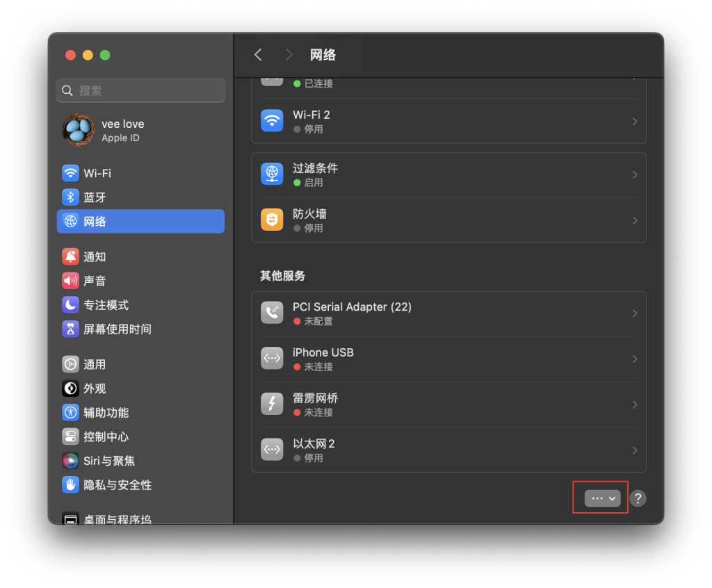Open 通用 settings from the sidebar
The height and width of the screenshot is (588, 712).
click(70, 364)
